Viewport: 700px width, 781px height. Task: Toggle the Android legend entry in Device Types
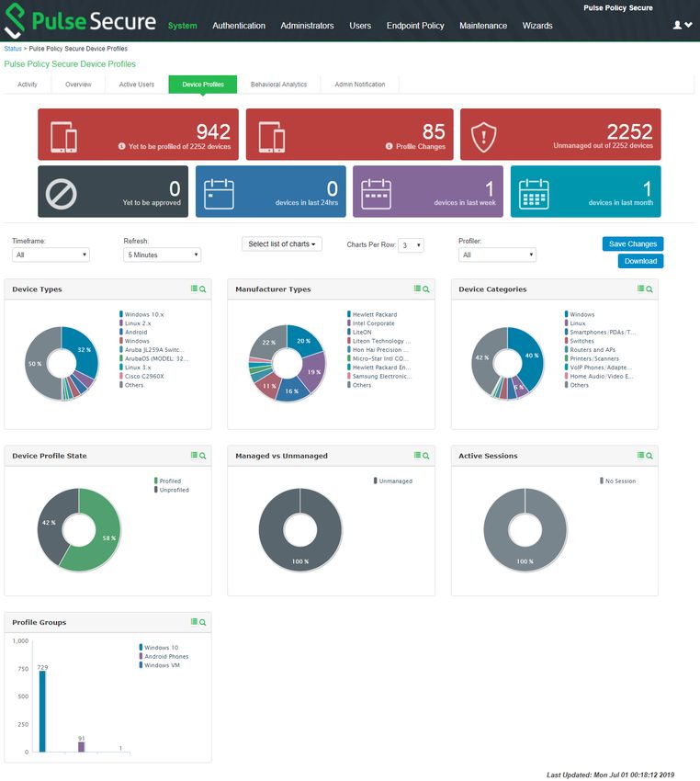coord(133,333)
